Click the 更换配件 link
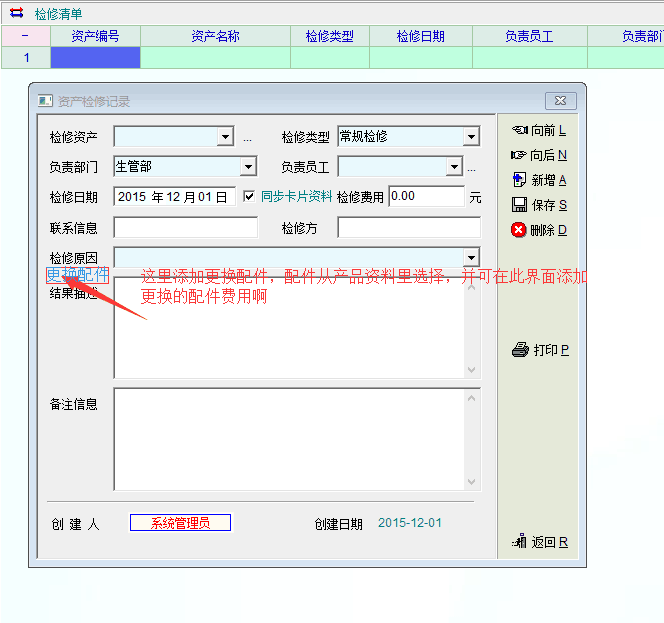Image resolution: width=664 pixels, height=623 pixels. (77, 273)
